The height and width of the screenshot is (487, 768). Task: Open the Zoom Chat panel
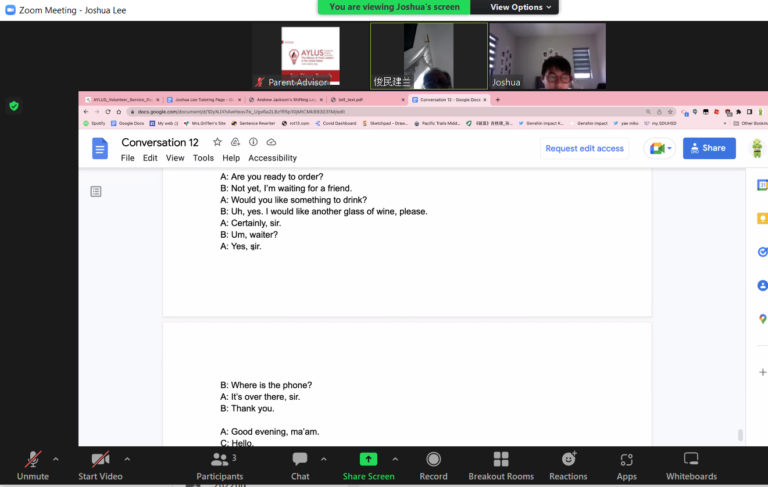click(x=300, y=466)
